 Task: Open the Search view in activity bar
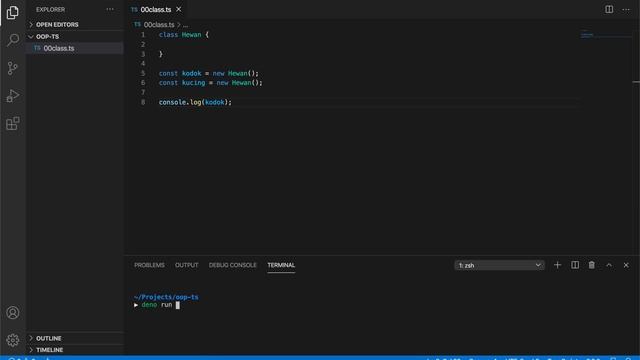[x=13, y=40]
